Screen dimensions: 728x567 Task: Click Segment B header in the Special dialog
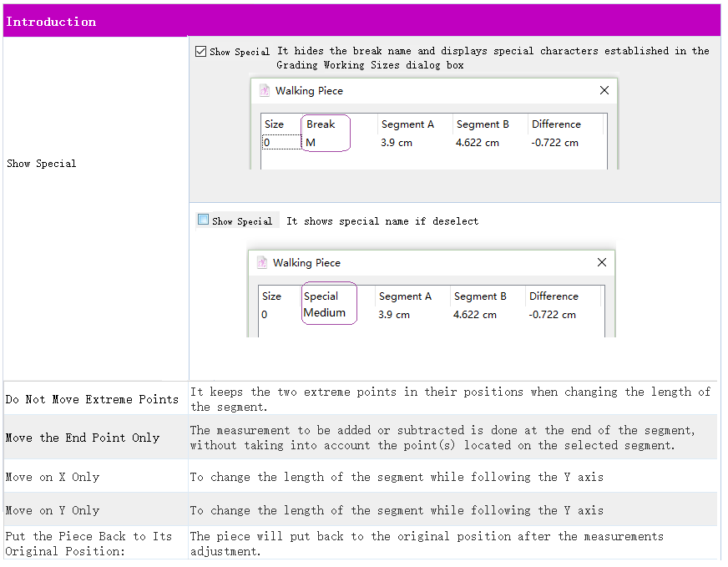point(480,296)
